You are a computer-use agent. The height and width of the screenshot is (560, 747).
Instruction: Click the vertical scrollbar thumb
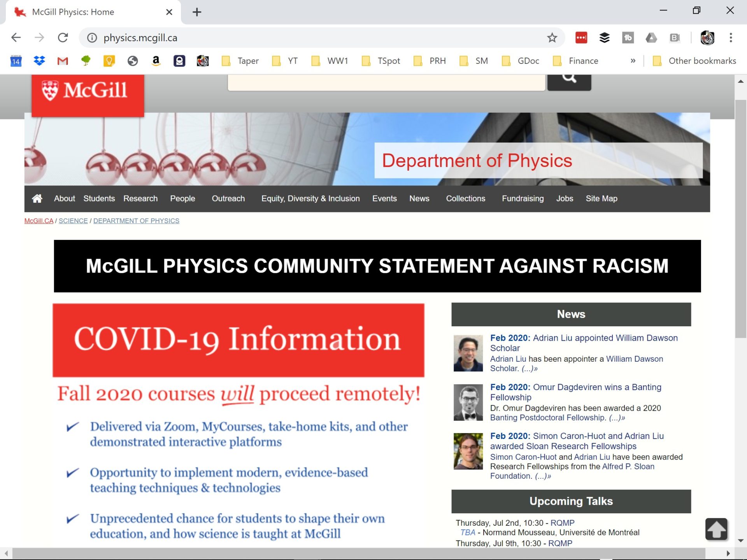click(740, 219)
